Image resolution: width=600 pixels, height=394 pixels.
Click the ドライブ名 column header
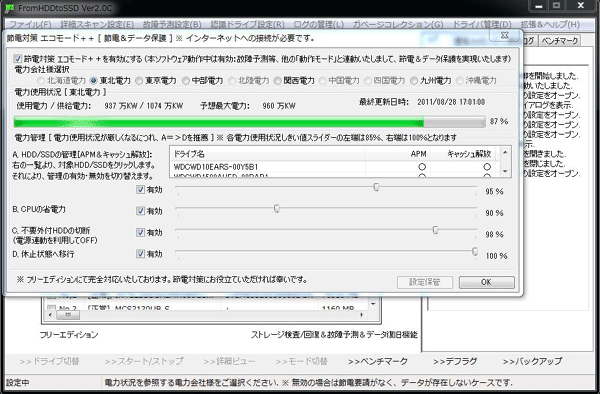click(267, 154)
